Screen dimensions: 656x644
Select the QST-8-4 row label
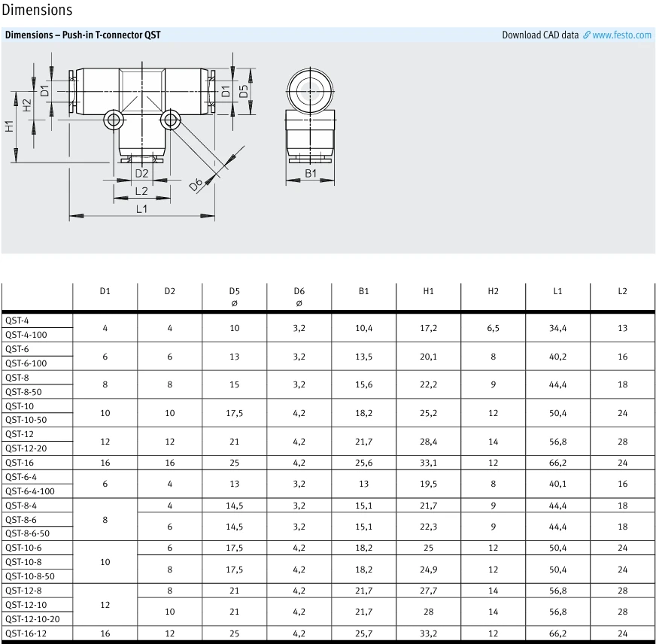coord(21,506)
